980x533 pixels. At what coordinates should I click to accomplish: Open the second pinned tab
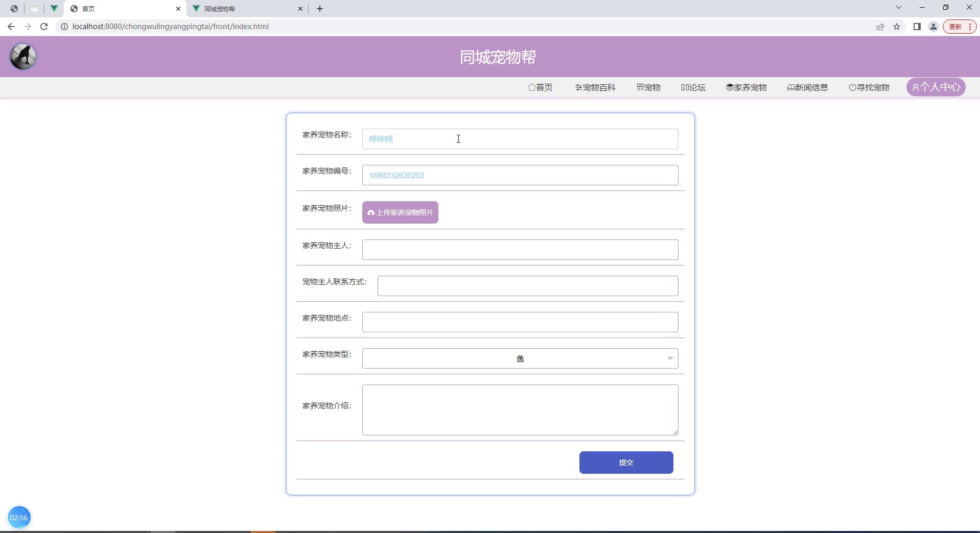(34, 9)
